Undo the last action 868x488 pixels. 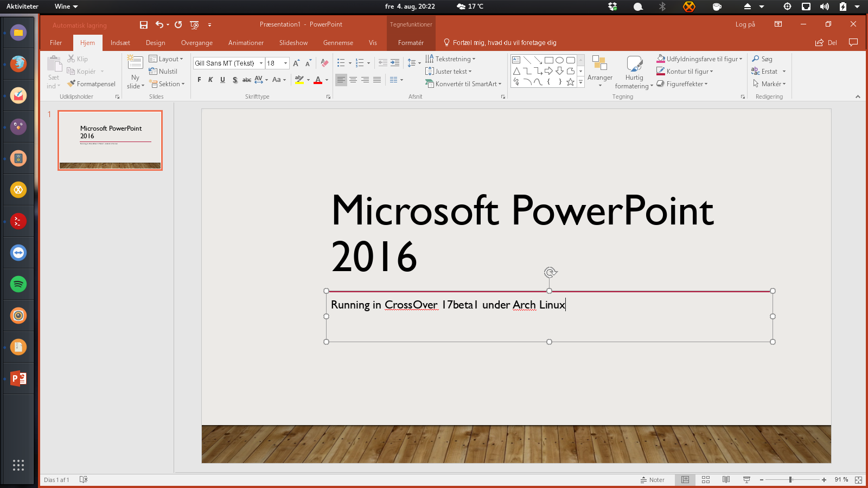159,24
